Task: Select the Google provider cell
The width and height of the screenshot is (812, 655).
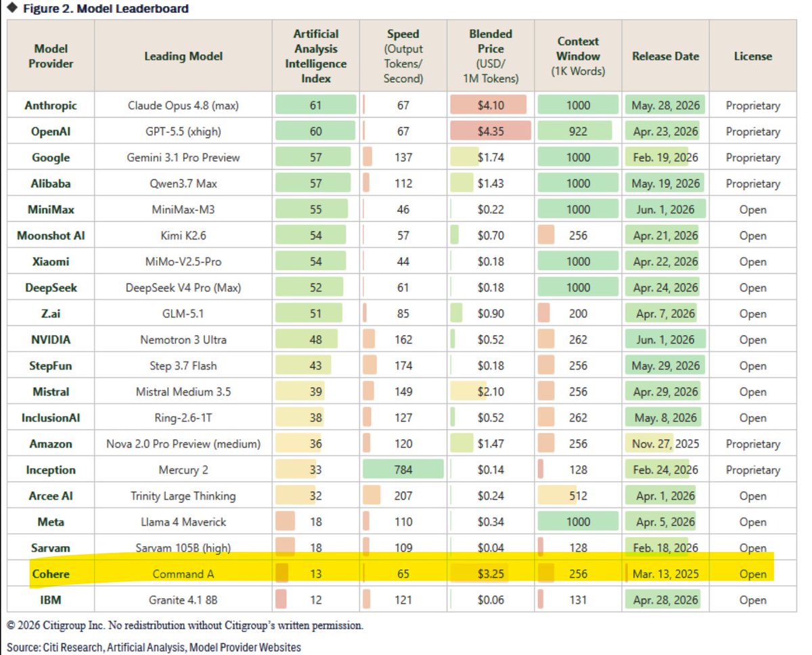Action: [51, 158]
